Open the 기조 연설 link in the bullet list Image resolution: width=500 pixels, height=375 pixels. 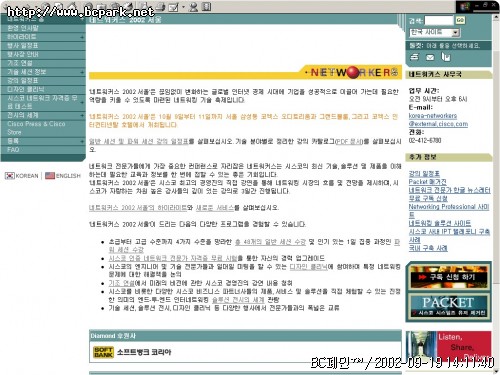[x=121, y=283]
